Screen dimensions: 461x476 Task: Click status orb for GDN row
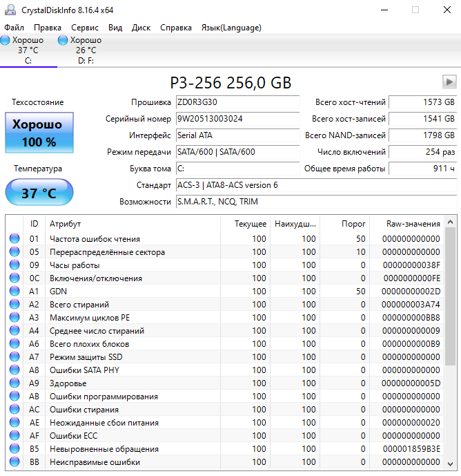click(x=14, y=291)
